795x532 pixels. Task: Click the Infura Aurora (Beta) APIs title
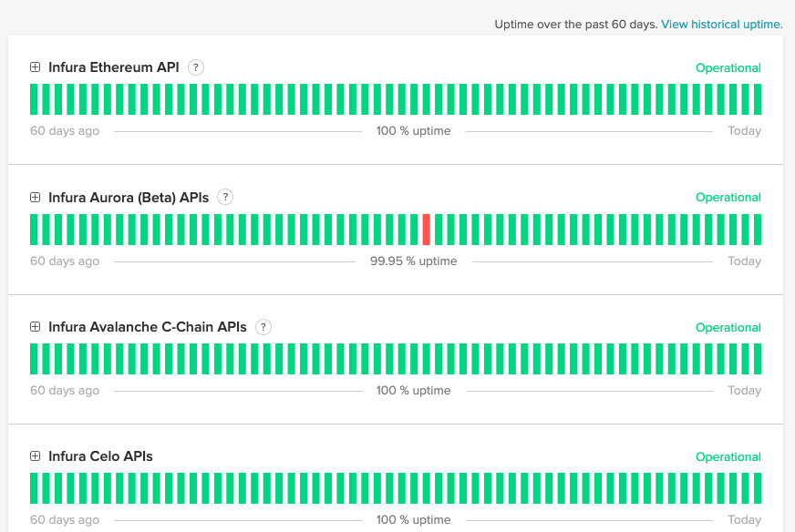click(129, 197)
